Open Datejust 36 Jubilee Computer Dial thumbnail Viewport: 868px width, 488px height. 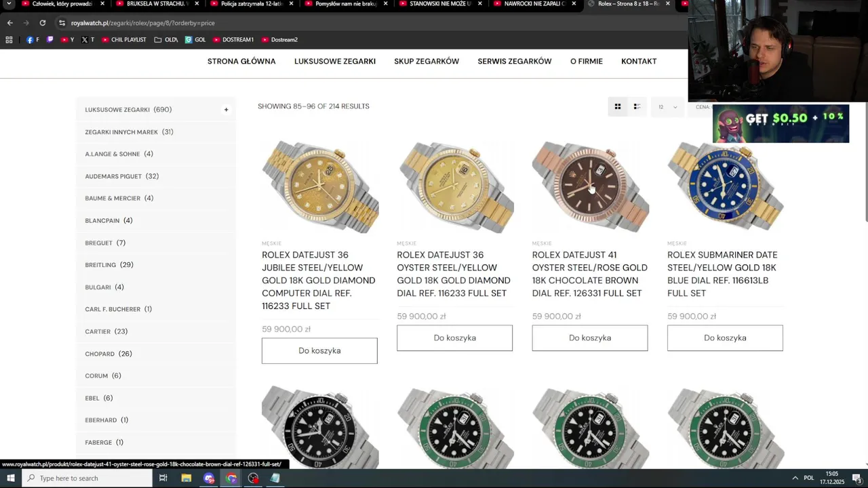(319, 186)
